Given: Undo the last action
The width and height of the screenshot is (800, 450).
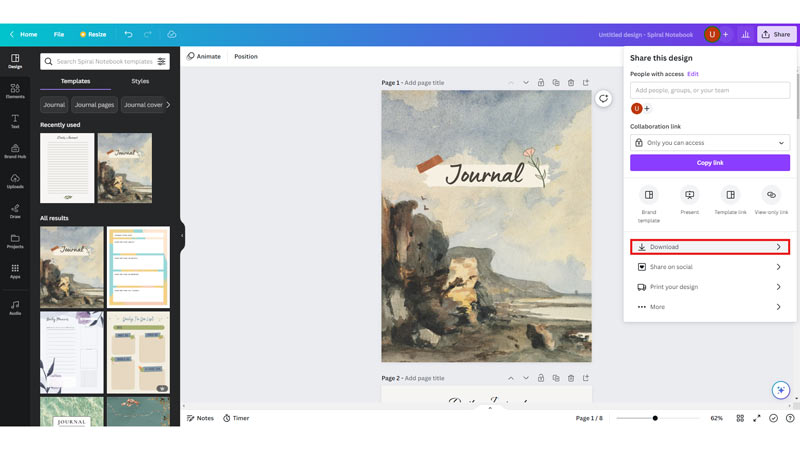Looking at the screenshot, I should [128, 34].
